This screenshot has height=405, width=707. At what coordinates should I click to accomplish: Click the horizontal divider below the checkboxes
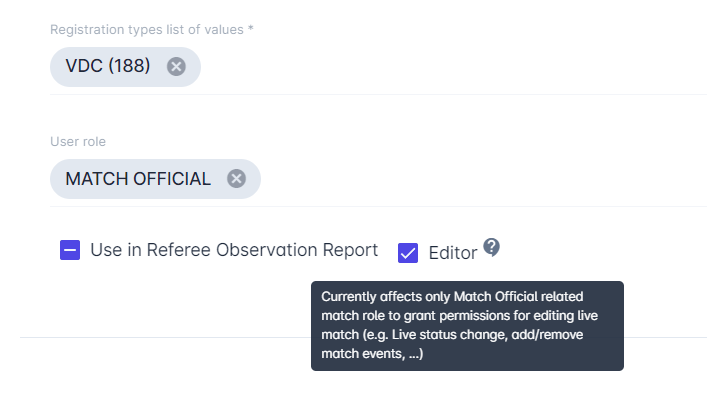click(x=160, y=337)
